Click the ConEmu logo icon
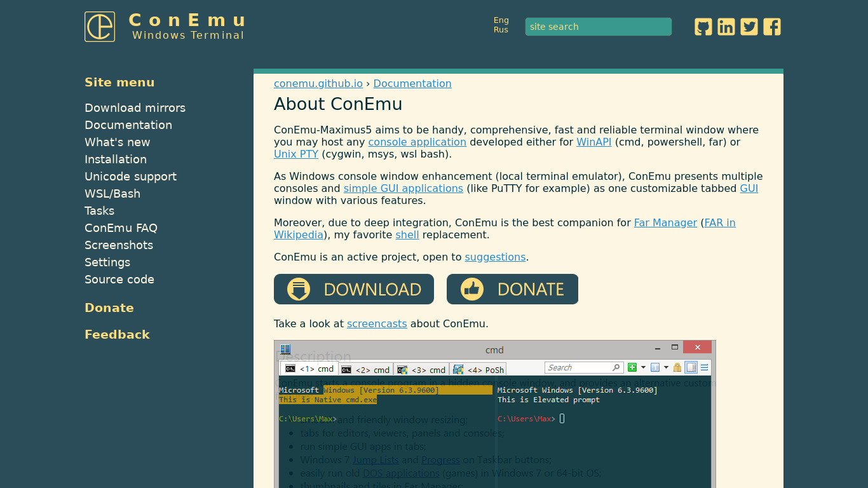The height and width of the screenshot is (488, 868). point(100,27)
